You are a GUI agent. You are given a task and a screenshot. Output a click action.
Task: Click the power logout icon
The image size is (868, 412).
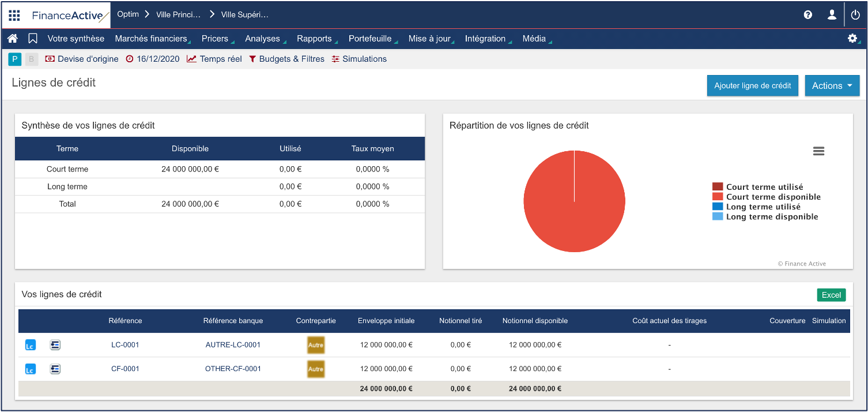point(855,15)
